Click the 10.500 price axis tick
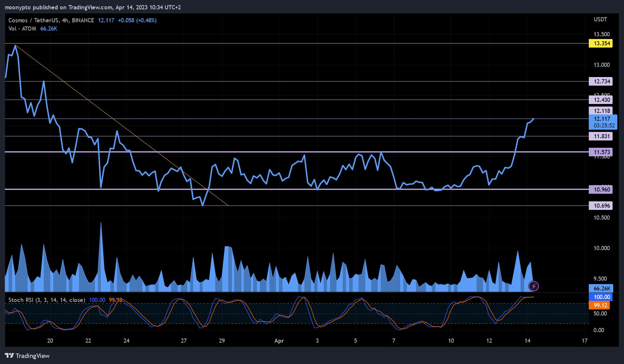Viewport: 624px width, 364px height. tap(601, 218)
